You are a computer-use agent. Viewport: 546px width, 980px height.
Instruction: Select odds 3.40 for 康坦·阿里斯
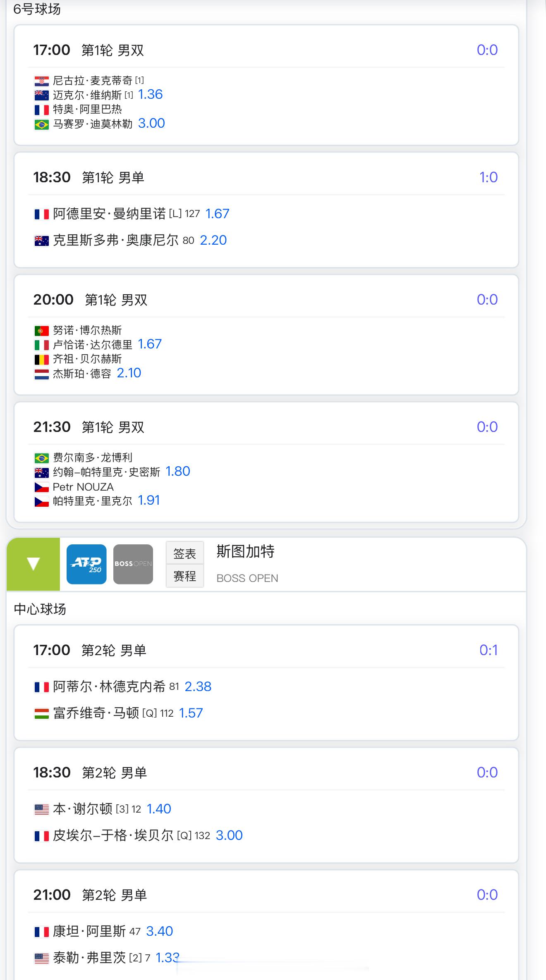point(159,931)
